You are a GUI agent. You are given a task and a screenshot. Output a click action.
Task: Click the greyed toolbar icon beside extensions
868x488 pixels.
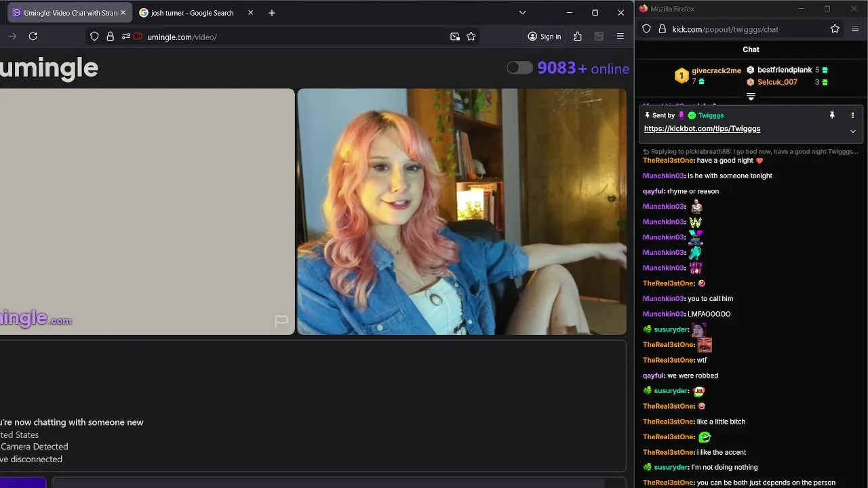coord(599,37)
